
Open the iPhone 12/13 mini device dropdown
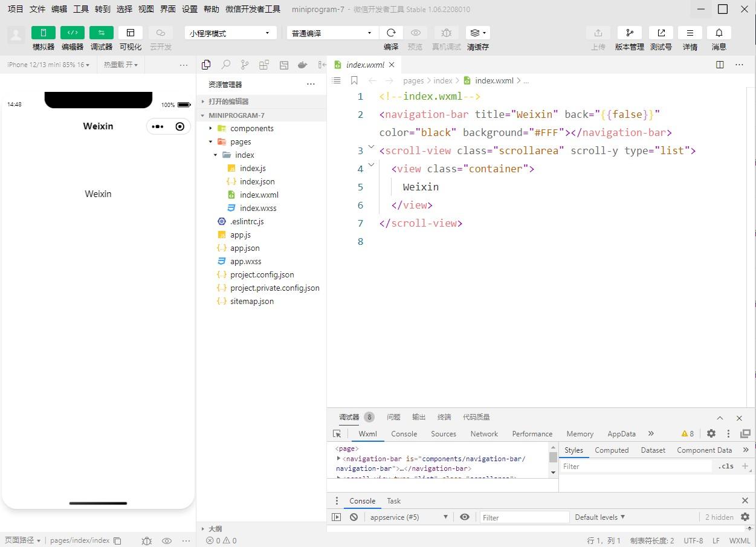pyautogui.click(x=48, y=65)
